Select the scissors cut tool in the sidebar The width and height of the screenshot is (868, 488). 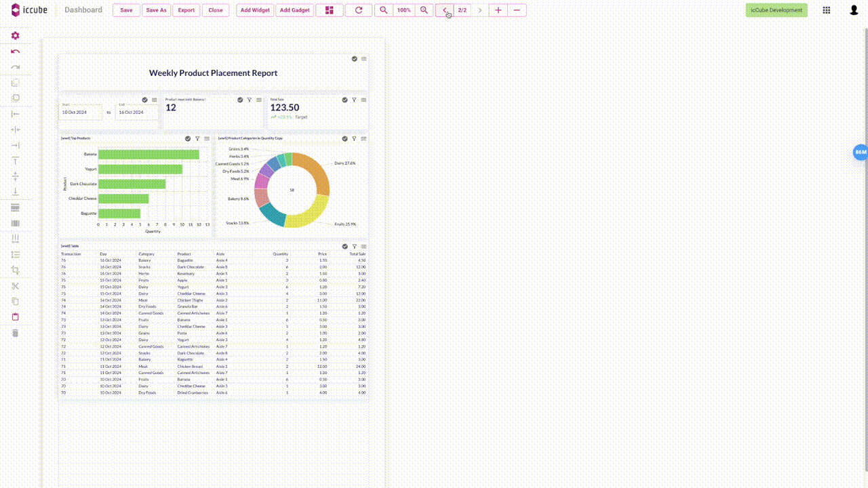point(15,285)
